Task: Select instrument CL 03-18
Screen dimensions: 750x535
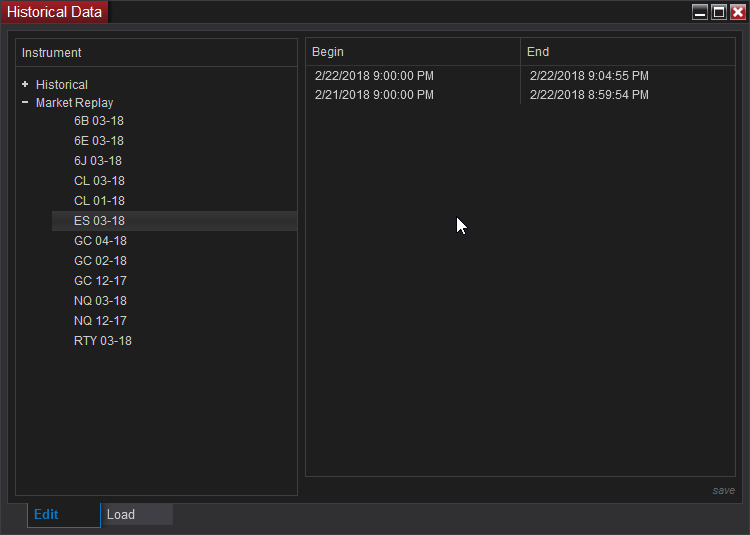Action: tap(99, 181)
